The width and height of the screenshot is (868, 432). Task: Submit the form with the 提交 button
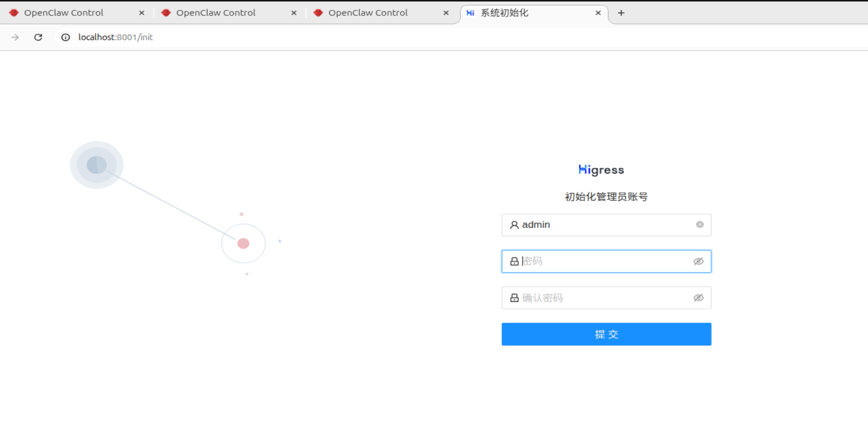tap(606, 334)
